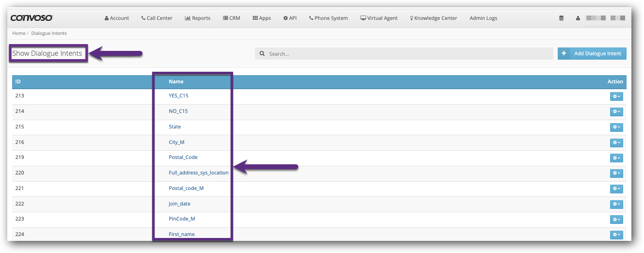This screenshot has height=253, width=644.
Task: Open the Reports menu
Action: click(198, 18)
